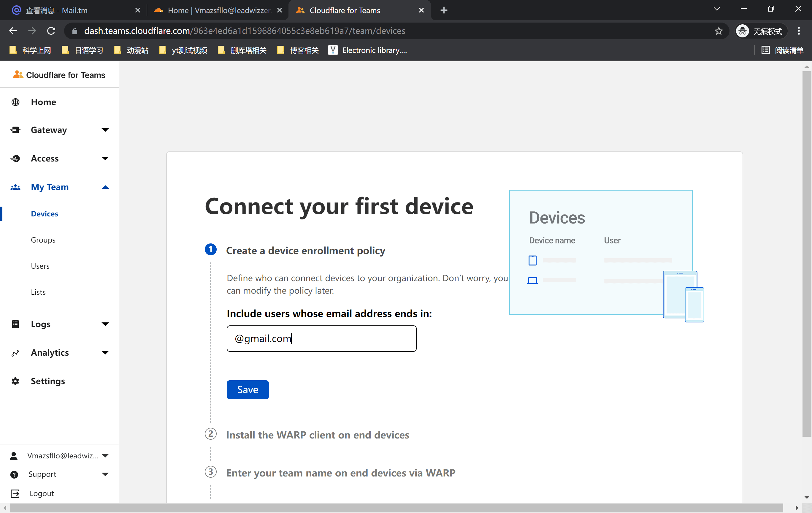Open the Support dropdown arrow
Screen dimensions: 812x513
click(x=105, y=474)
